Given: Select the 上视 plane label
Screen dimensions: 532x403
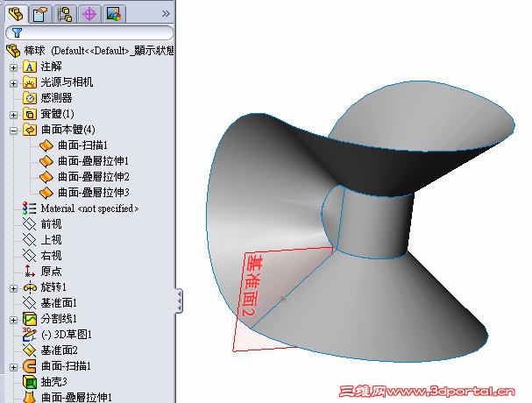Looking at the screenshot, I should 51,240.
